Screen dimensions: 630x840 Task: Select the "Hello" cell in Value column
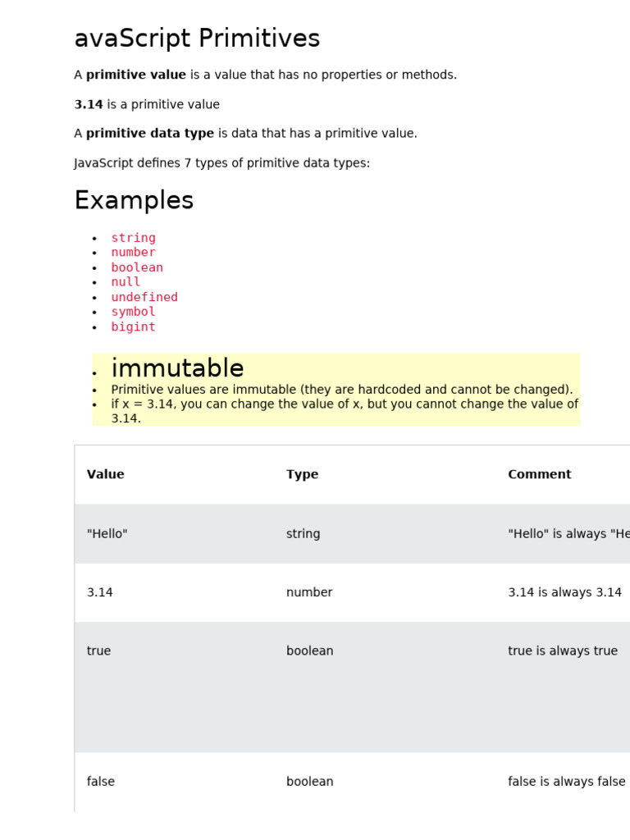tap(107, 533)
